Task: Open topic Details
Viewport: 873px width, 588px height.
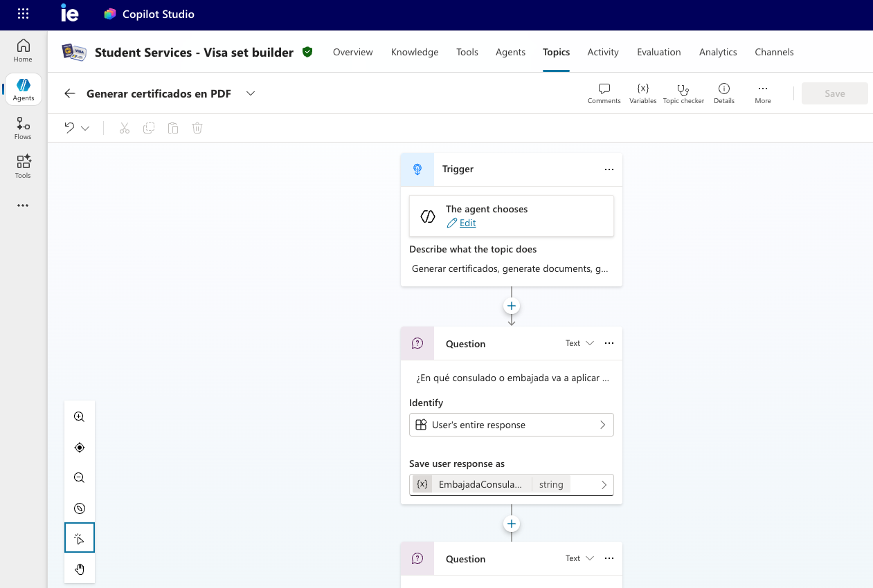Action: pos(724,93)
